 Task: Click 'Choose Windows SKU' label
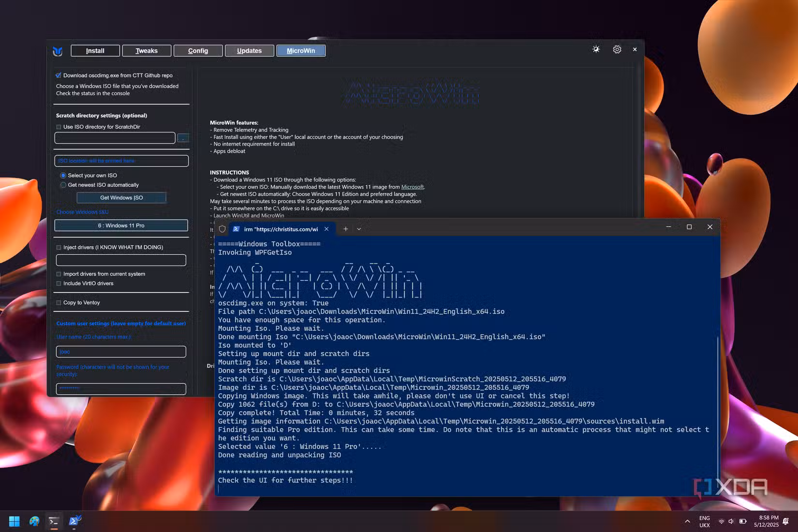(82, 212)
